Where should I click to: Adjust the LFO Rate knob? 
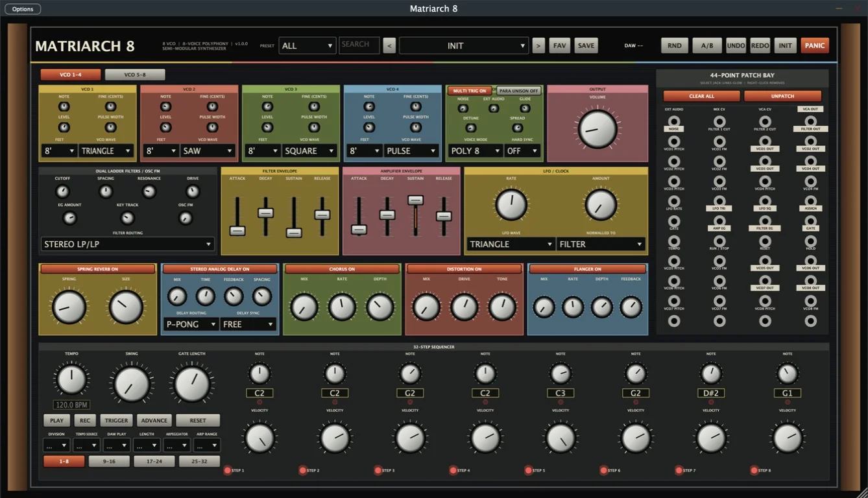511,204
